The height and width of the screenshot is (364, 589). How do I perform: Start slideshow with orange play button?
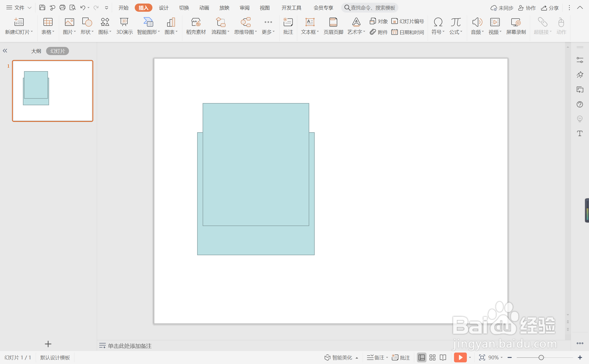(x=460, y=357)
